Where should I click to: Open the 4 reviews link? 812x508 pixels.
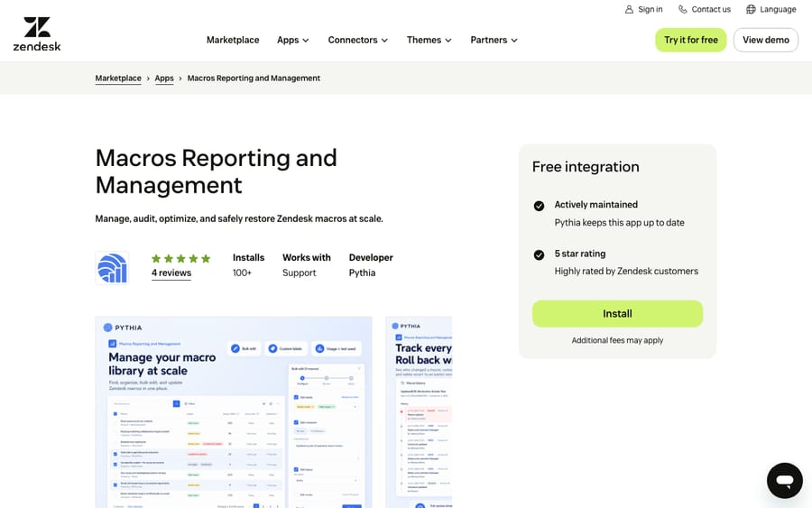tap(171, 272)
